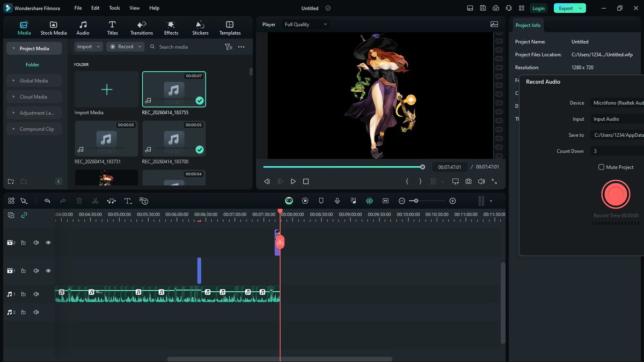Screen dimensions: 644x362
Task: Click the undo arrow in timeline toolbar
Action: point(47,201)
